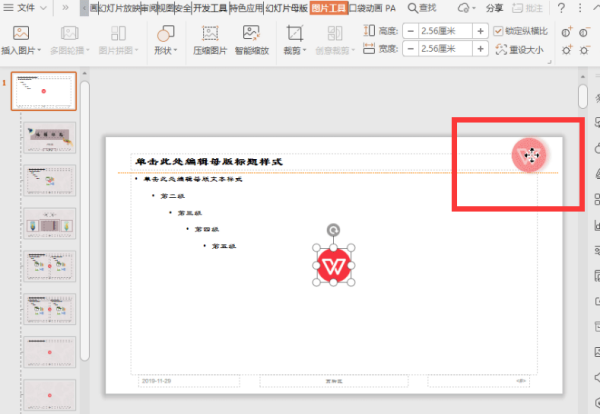
Task: Click Reset Size (重设大小) icon
Action: click(x=501, y=49)
